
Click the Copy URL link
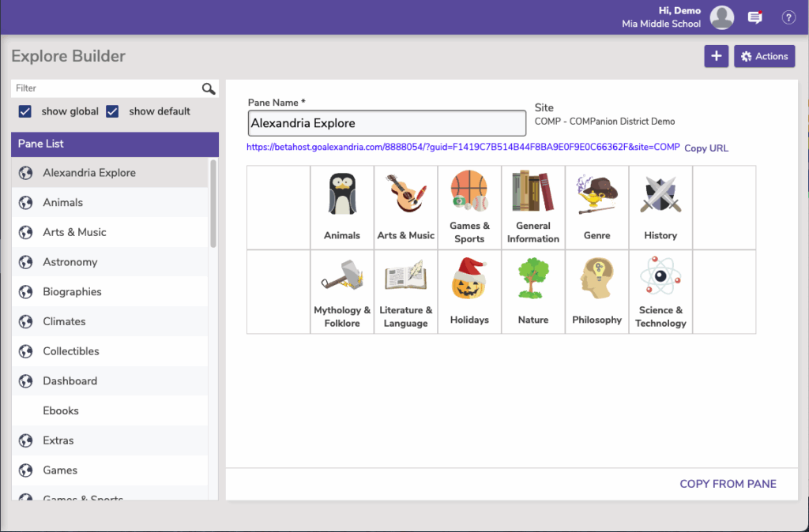point(706,148)
